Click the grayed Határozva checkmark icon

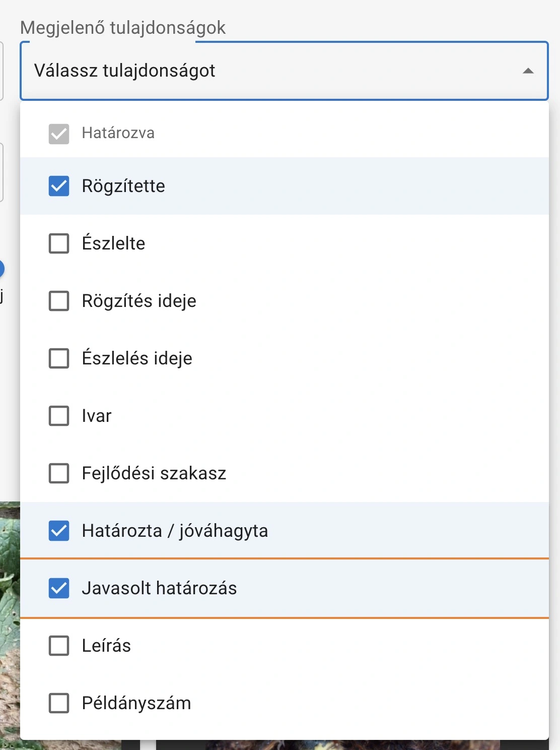click(58, 133)
